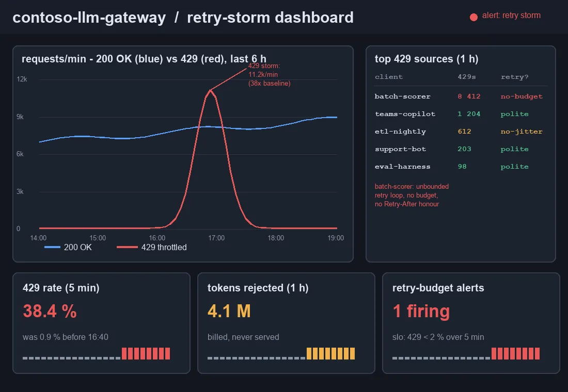Click the 17:00 x-axis time label
The width and height of the screenshot is (568, 392).
pyautogui.click(x=216, y=238)
